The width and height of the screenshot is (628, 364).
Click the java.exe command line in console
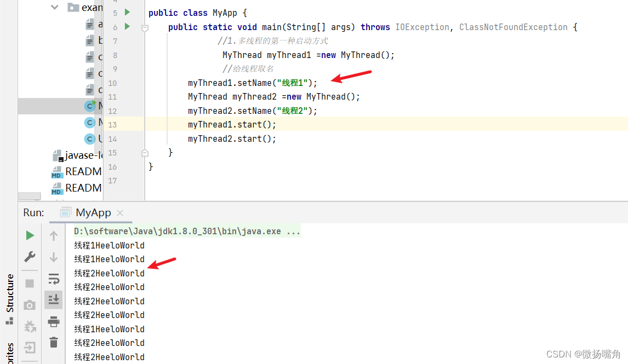(187, 231)
